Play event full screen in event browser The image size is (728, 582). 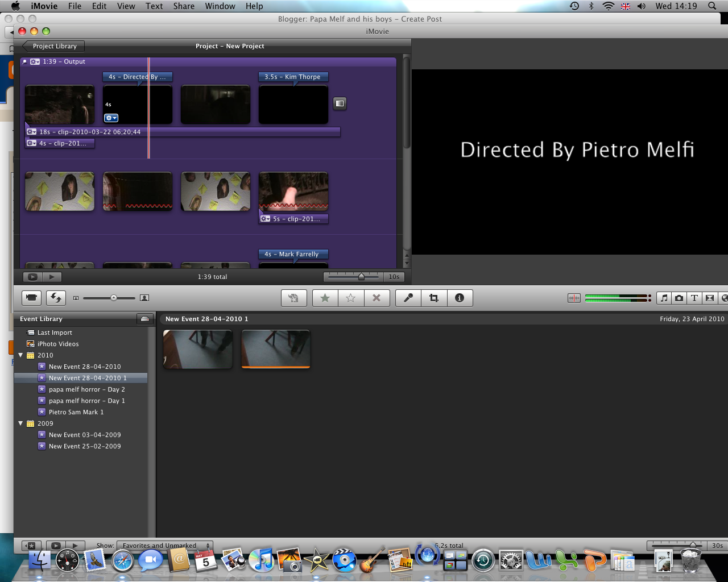56,546
